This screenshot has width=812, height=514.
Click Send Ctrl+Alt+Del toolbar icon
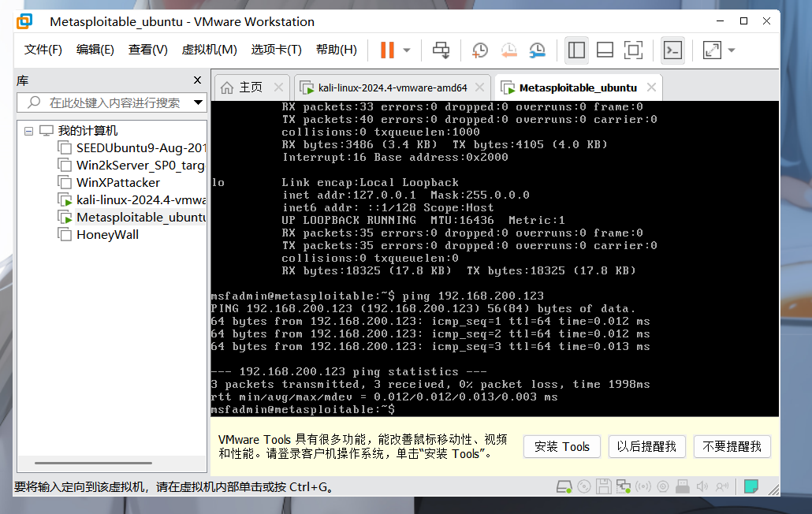pos(441,50)
